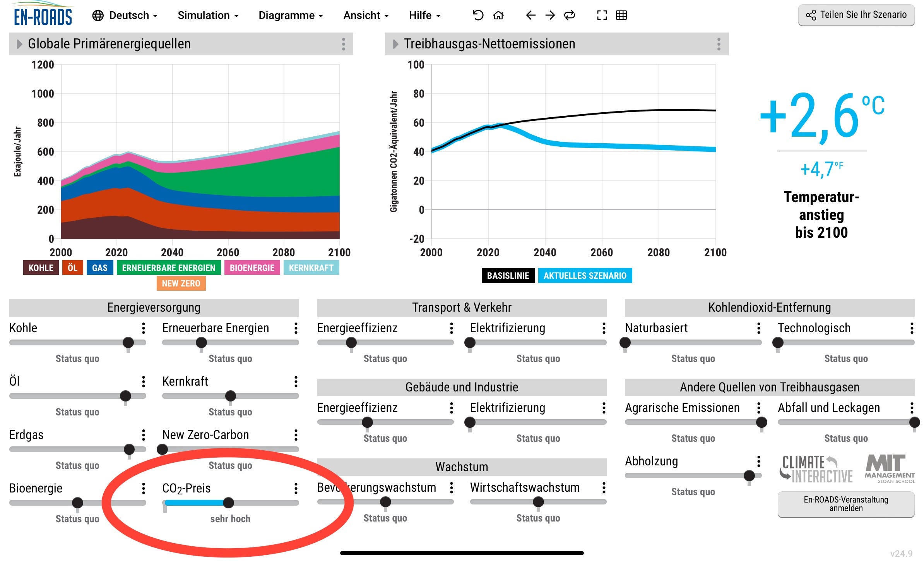The width and height of the screenshot is (924, 561).
Task: Toggle the BASISLINIE legend chip
Action: tap(508, 276)
